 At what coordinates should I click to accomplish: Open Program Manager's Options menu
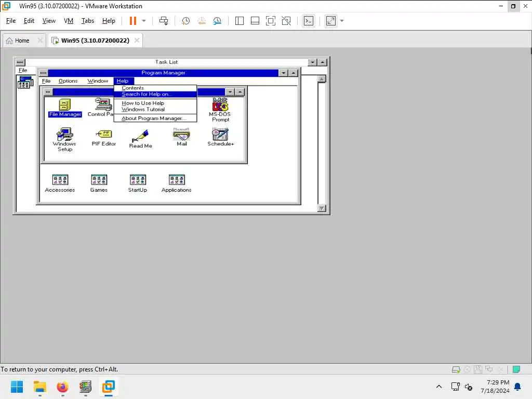(x=68, y=81)
